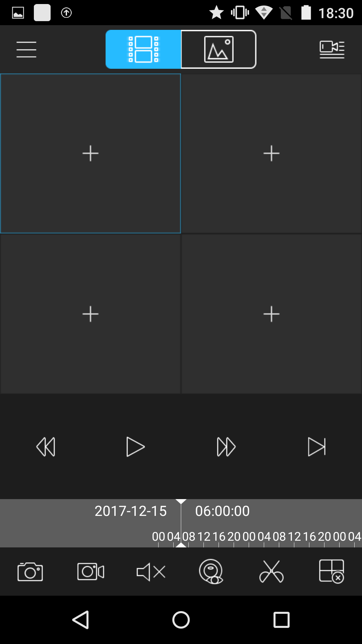Open date picker showing 2017-12-15
Viewport: 362px width, 644px height.
point(131,511)
